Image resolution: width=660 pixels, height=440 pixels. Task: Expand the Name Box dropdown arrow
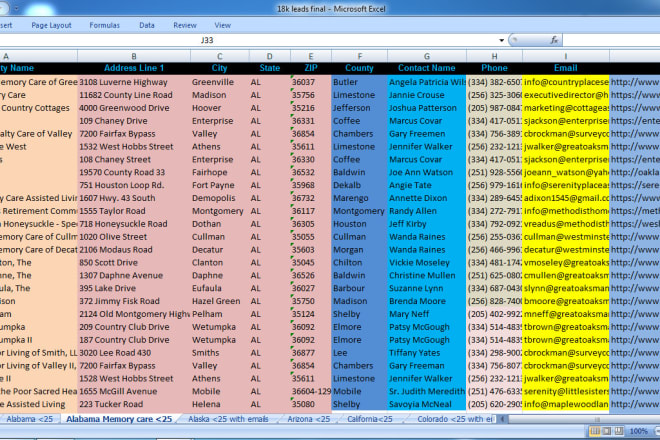pos(501,40)
